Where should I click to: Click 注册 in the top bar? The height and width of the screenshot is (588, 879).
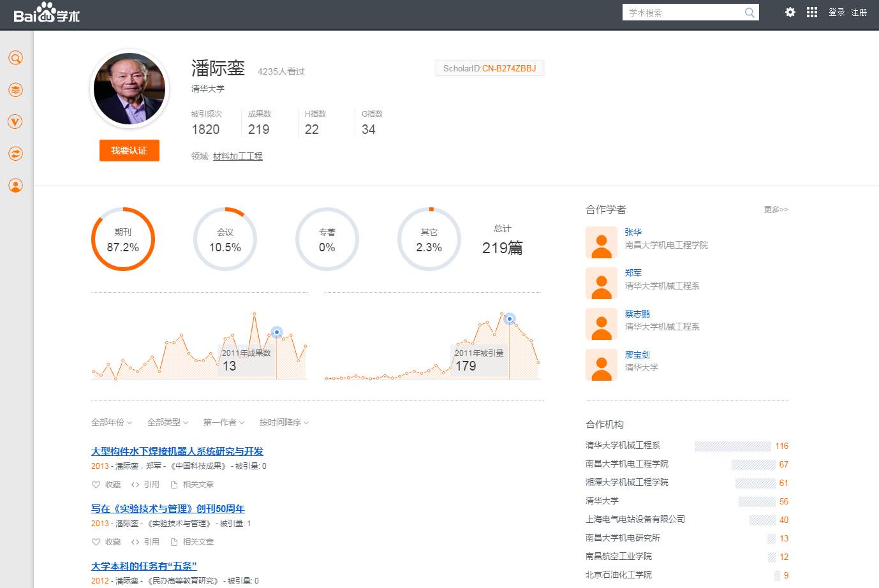click(859, 12)
